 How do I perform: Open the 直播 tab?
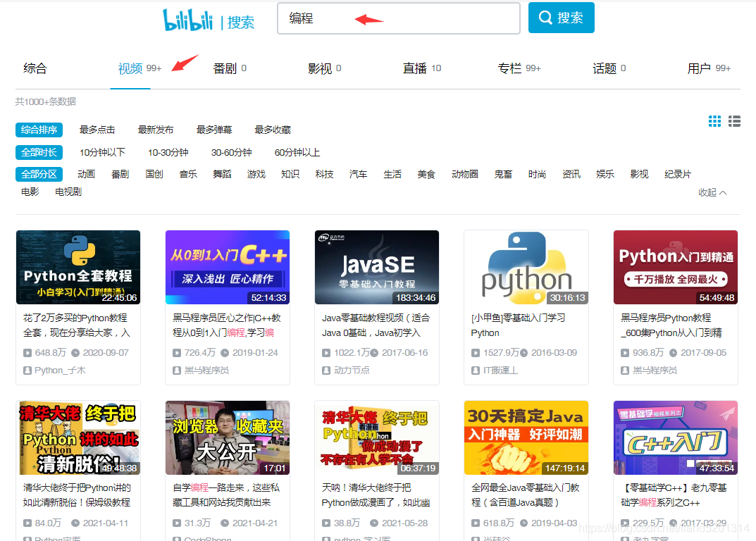422,68
